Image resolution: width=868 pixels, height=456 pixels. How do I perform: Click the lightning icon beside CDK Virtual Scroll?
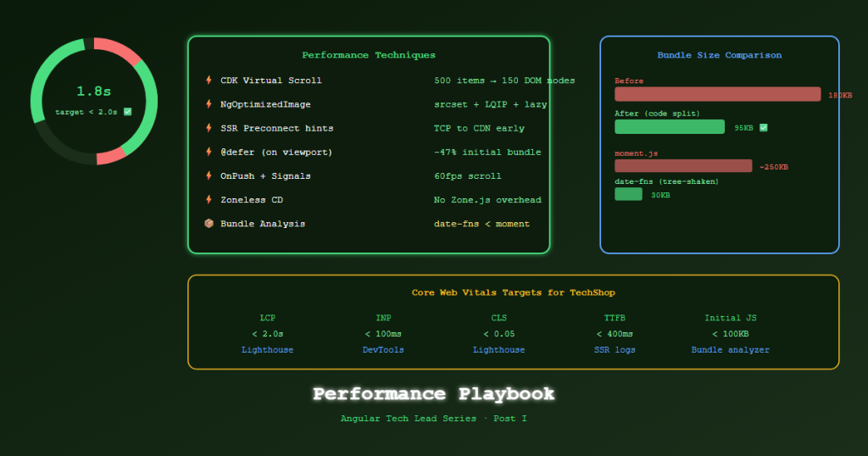(x=209, y=81)
